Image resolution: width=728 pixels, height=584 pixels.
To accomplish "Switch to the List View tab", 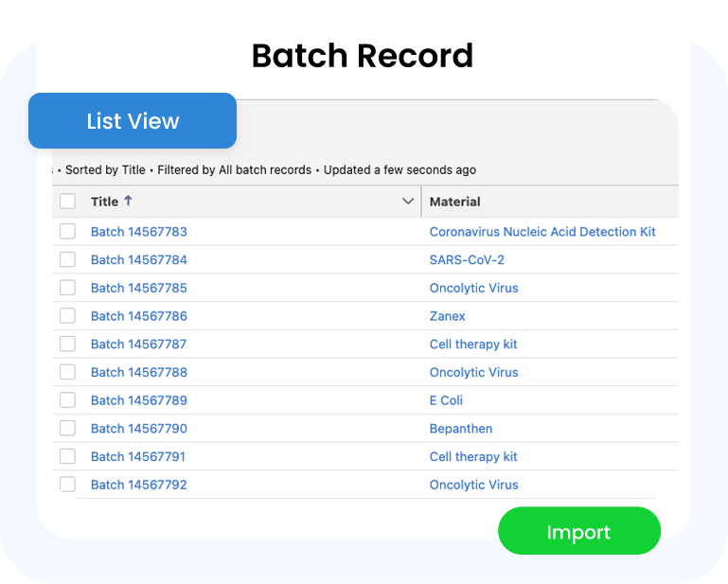I will click(133, 121).
